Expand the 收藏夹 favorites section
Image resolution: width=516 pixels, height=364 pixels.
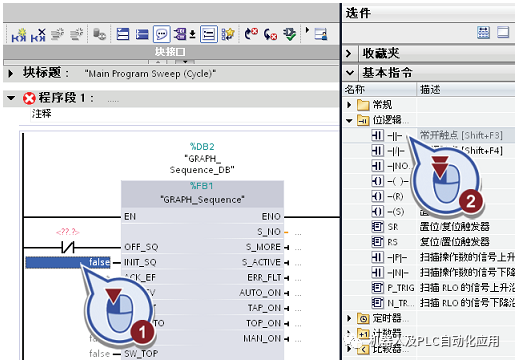pos(349,53)
